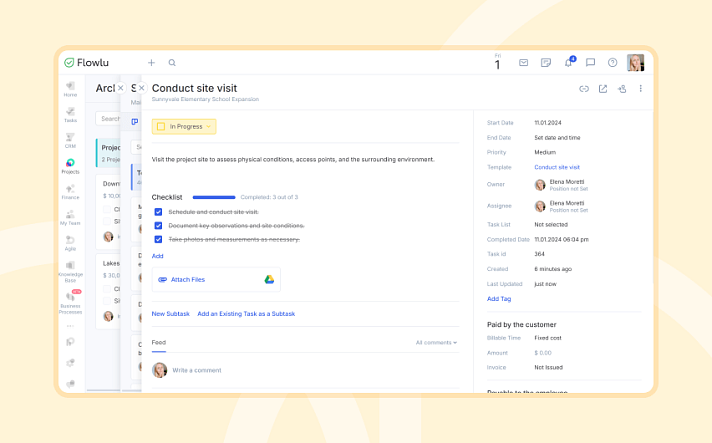This screenshot has height=443, width=712.
Task: Click the add participant icon in task header
Action: (622, 89)
